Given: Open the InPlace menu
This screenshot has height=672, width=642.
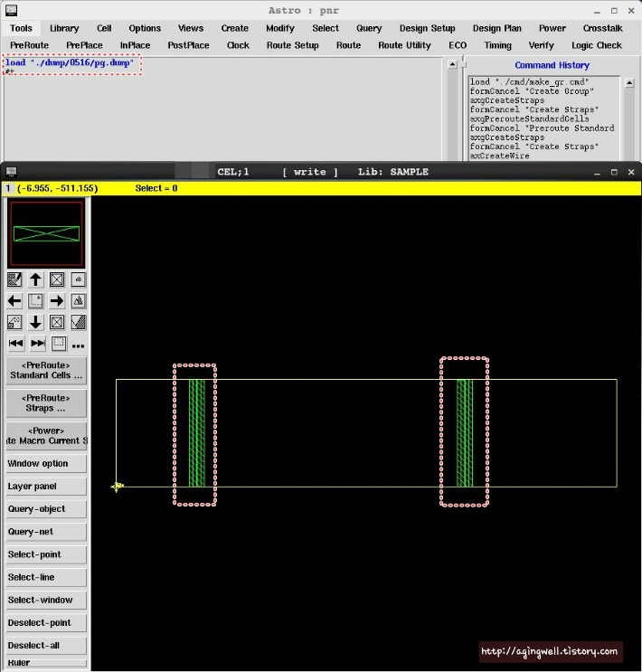Looking at the screenshot, I should click(x=136, y=45).
